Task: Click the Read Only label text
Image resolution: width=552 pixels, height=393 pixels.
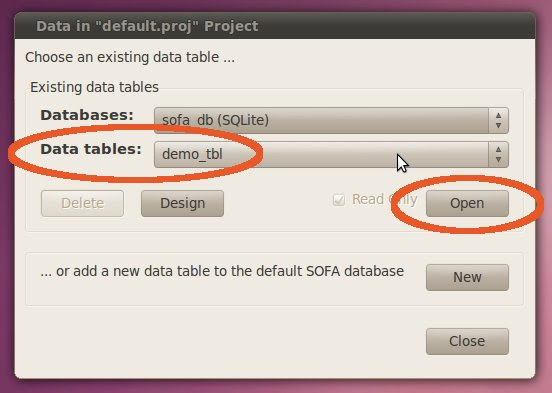Action: [385, 199]
